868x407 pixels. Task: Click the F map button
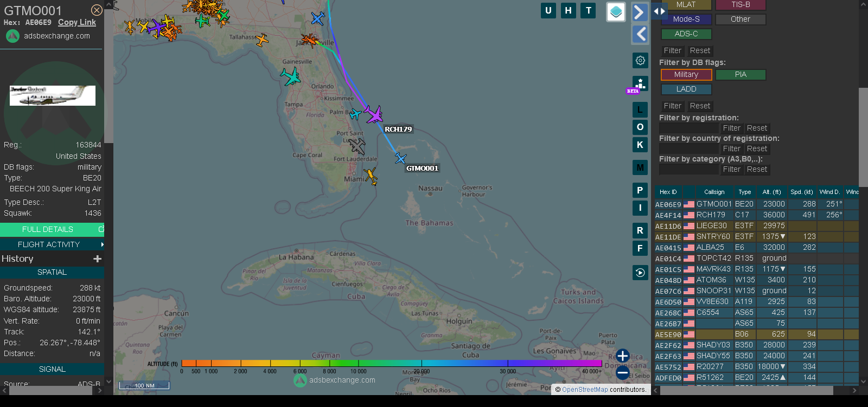click(640, 248)
